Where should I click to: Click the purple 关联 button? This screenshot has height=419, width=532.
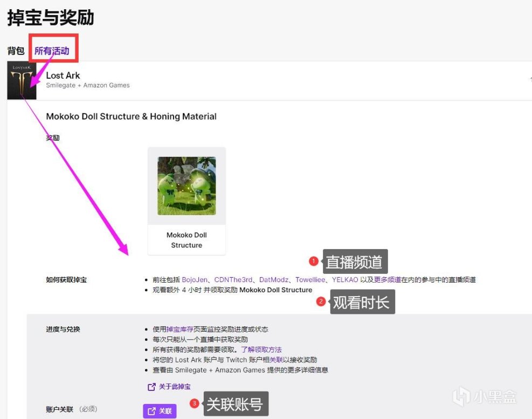click(x=160, y=411)
